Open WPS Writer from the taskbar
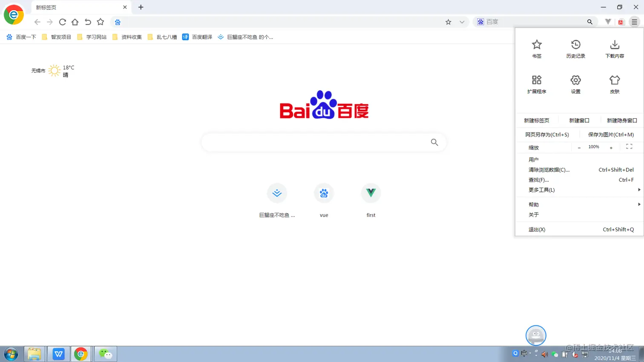This screenshot has height=362, width=644. tap(58, 354)
